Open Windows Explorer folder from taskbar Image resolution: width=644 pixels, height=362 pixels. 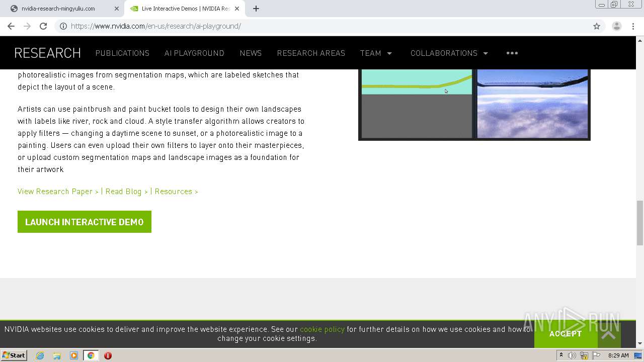tap(57, 355)
